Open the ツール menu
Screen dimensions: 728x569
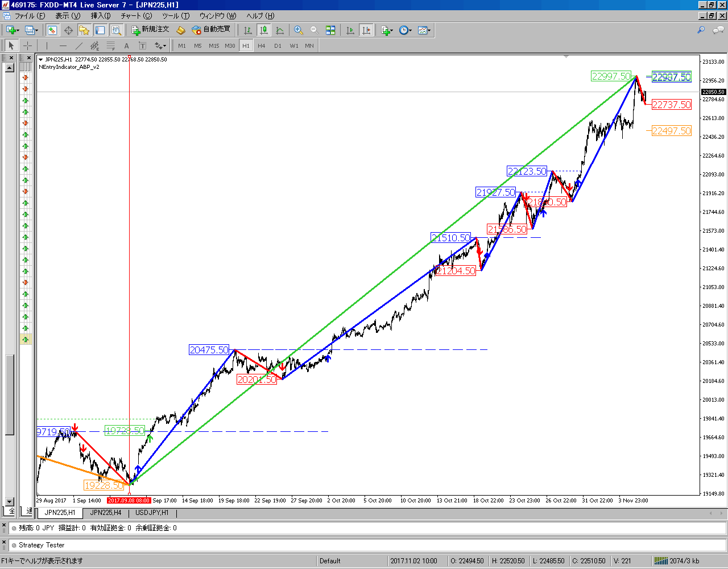[175, 16]
